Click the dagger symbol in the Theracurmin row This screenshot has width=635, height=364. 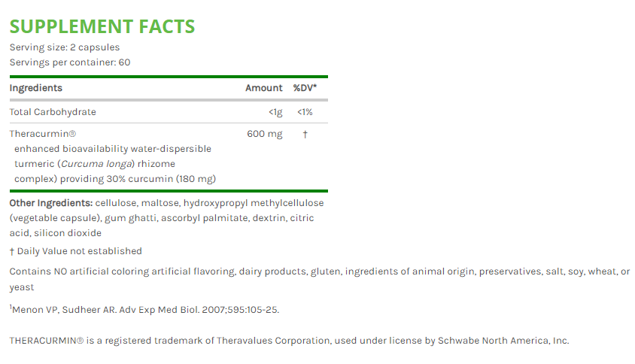[305, 134]
